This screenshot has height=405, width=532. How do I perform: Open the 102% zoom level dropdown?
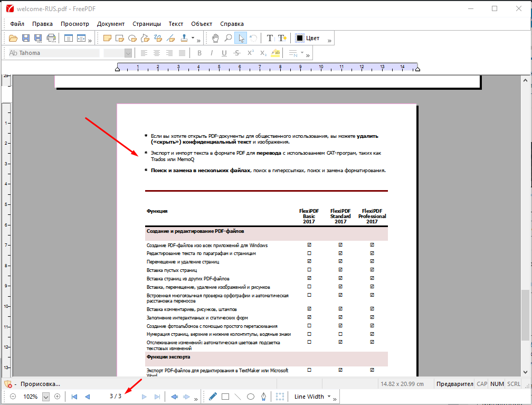(46, 397)
